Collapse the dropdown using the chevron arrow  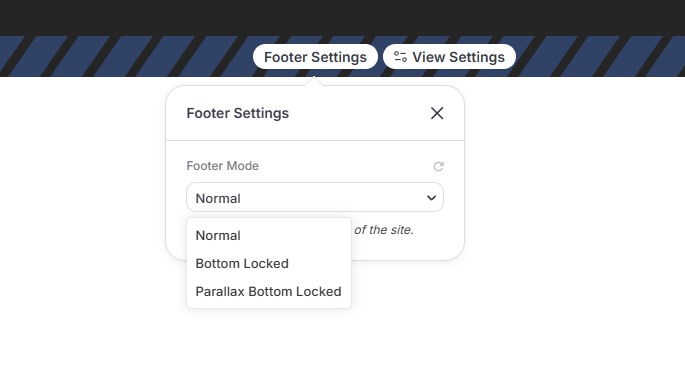tap(431, 198)
